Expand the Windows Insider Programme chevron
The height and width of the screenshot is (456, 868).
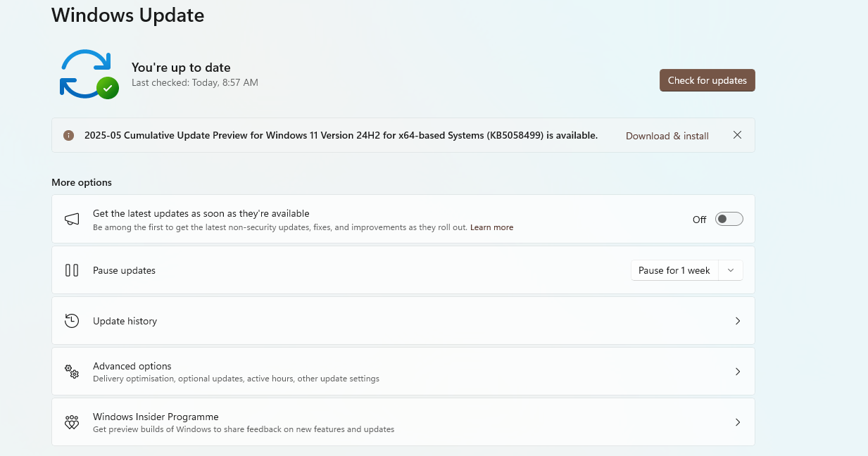click(738, 422)
